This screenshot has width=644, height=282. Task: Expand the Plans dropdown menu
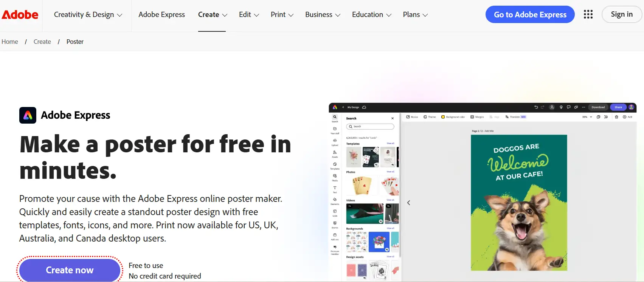pyautogui.click(x=415, y=15)
